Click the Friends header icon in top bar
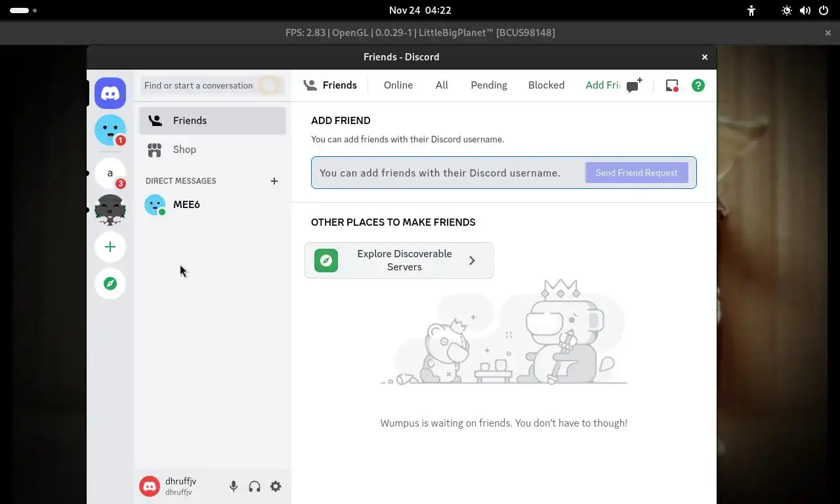The width and height of the screenshot is (840, 504). (310, 85)
